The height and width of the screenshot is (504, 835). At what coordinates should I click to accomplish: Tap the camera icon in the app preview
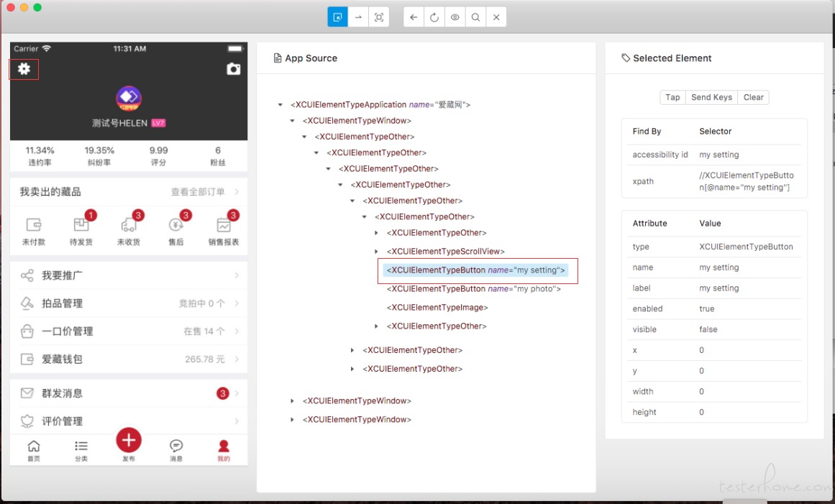click(233, 68)
